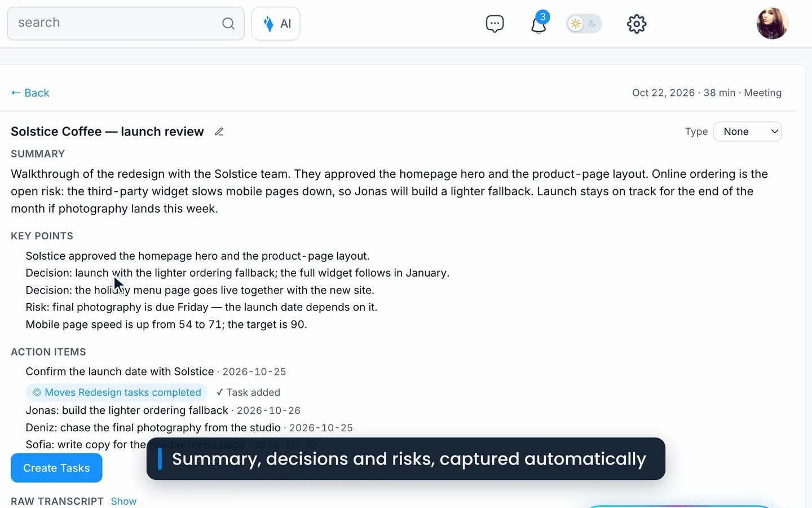Open the user profile avatar

772,24
